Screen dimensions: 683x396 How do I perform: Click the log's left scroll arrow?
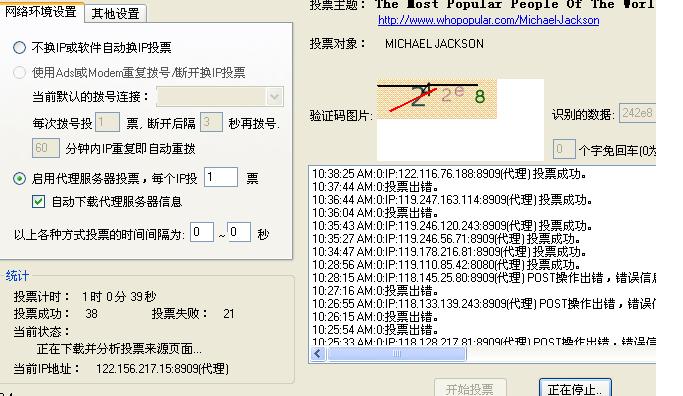[x=318, y=354]
